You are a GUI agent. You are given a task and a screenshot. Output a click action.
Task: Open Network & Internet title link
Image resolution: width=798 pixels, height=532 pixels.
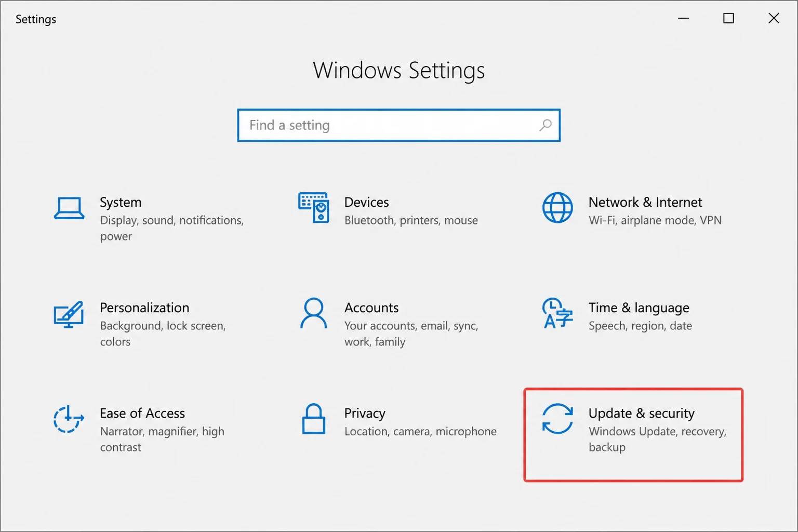[645, 202]
